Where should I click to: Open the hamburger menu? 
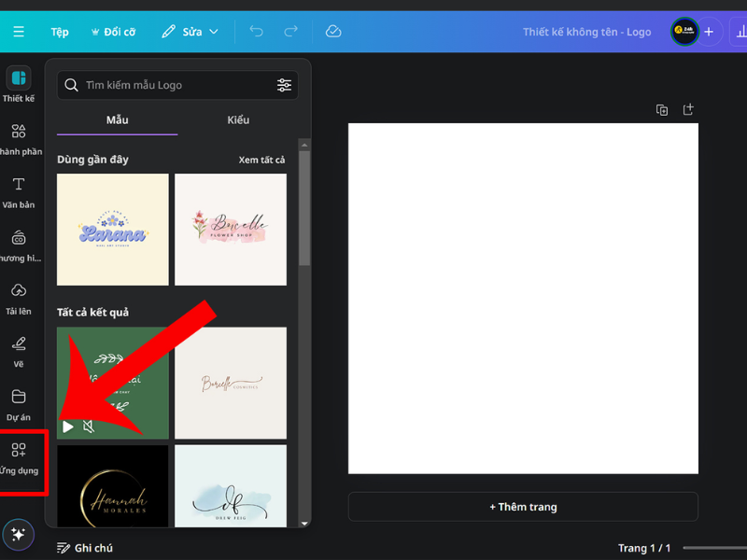[19, 31]
